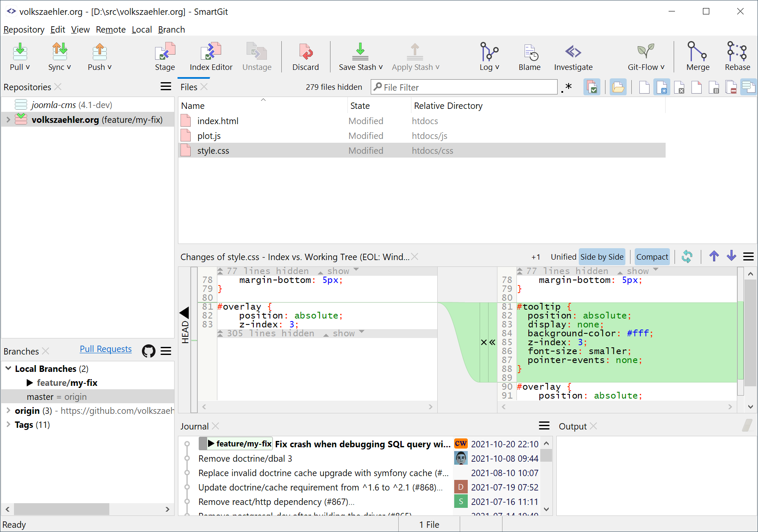Image resolution: width=758 pixels, height=532 pixels.
Task: Expand the Tags tree node
Action: (8, 424)
